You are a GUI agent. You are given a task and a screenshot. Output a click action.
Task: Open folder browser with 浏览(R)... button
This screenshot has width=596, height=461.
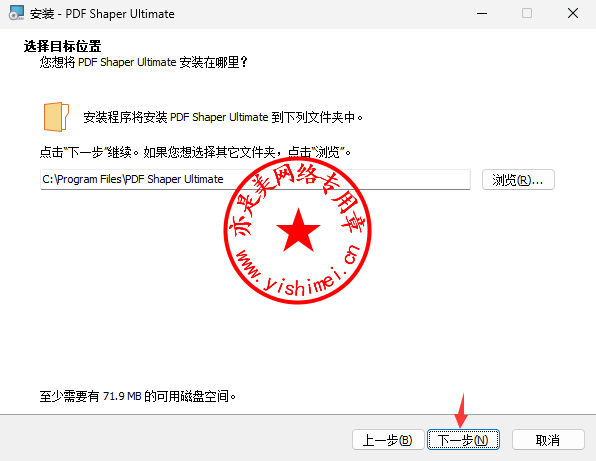coord(518,179)
